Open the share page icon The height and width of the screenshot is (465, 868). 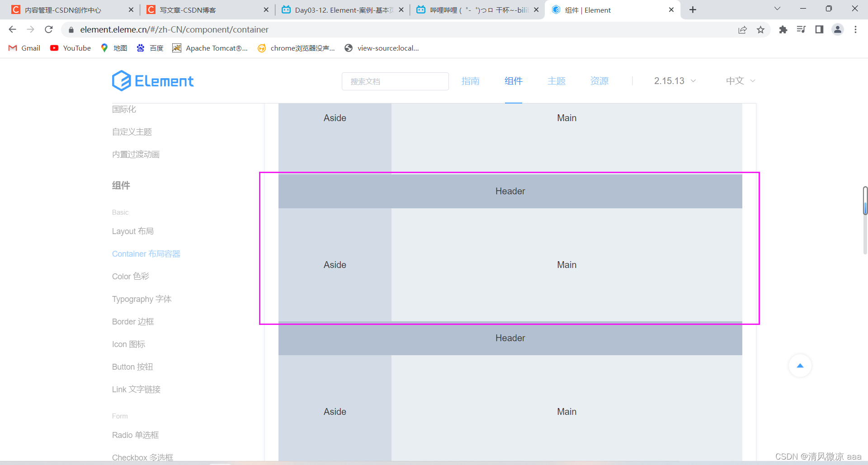[x=742, y=29]
